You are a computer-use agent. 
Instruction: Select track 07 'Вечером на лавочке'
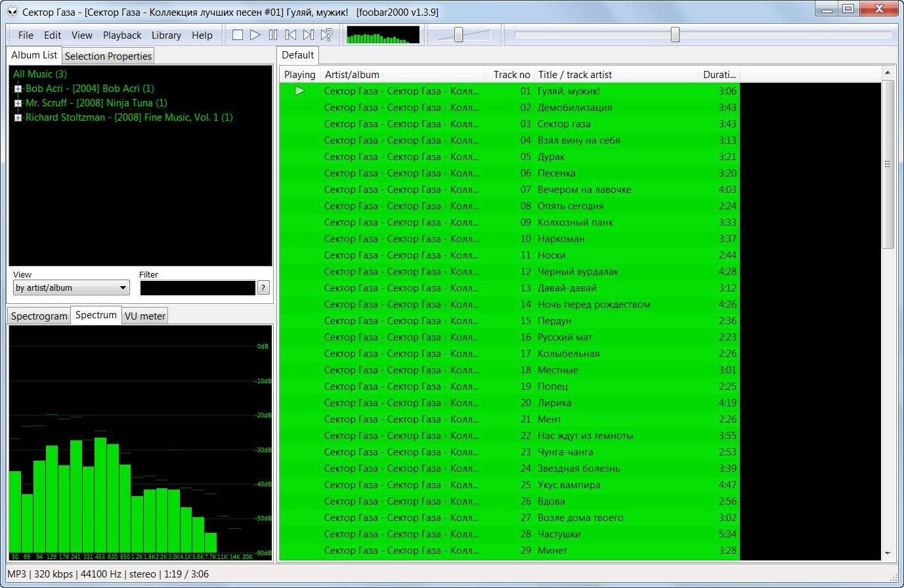509,190
